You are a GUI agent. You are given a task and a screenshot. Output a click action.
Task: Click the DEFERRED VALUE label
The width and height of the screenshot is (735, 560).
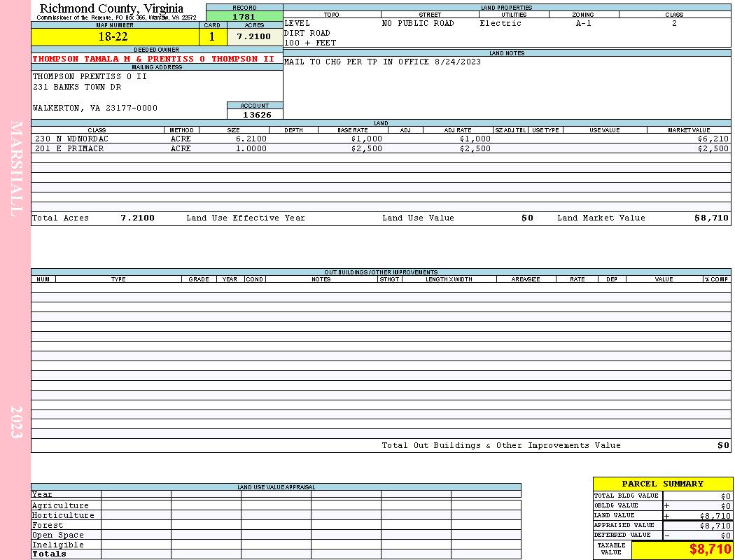click(x=622, y=535)
